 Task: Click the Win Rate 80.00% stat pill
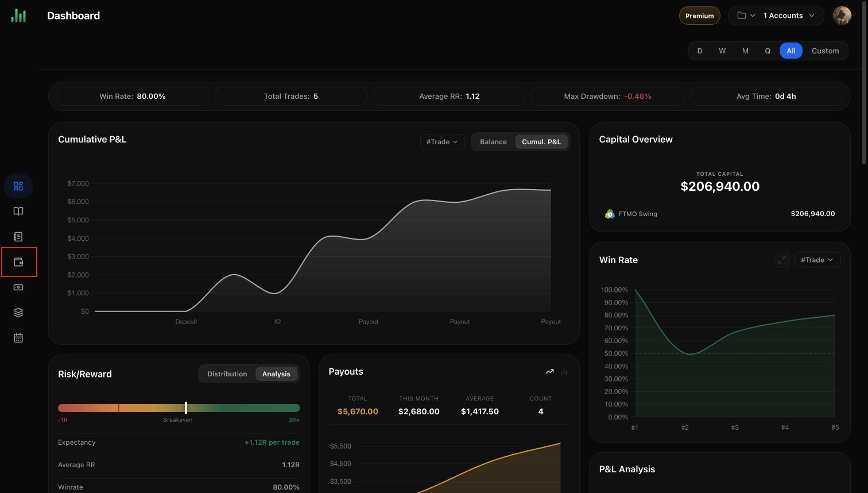133,97
